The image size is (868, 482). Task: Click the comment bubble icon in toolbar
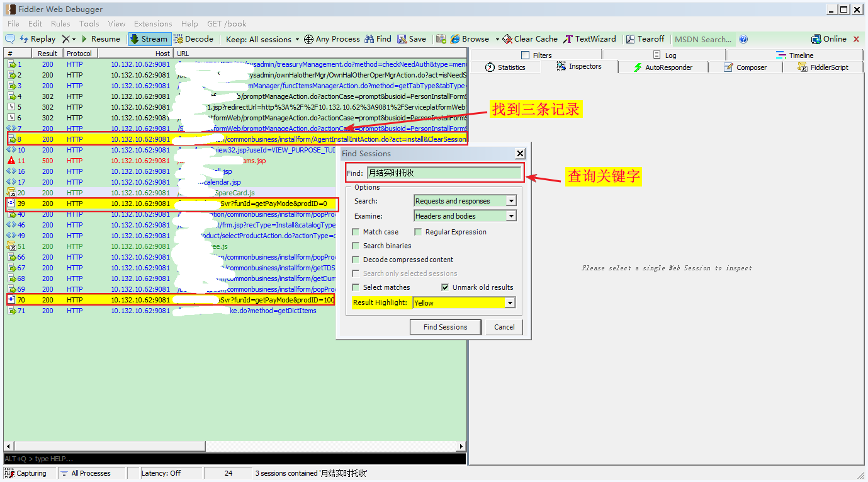(x=10, y=39)
